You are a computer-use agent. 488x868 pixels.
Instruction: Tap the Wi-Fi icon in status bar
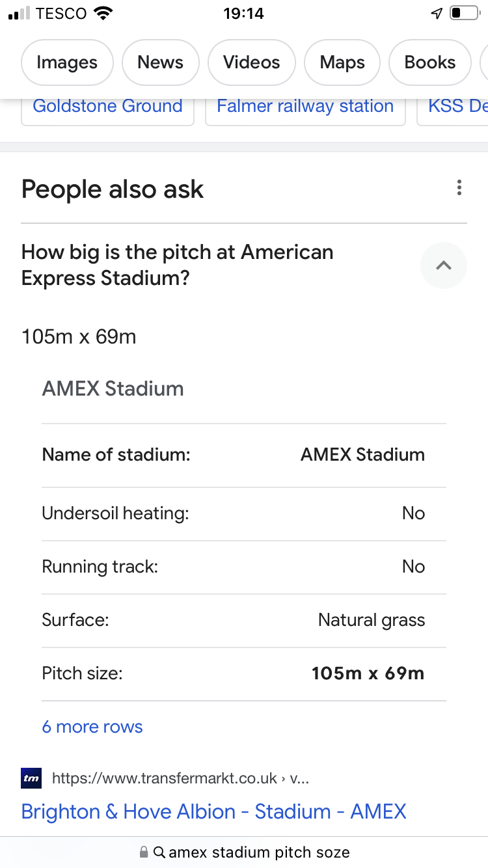point(103,14)
